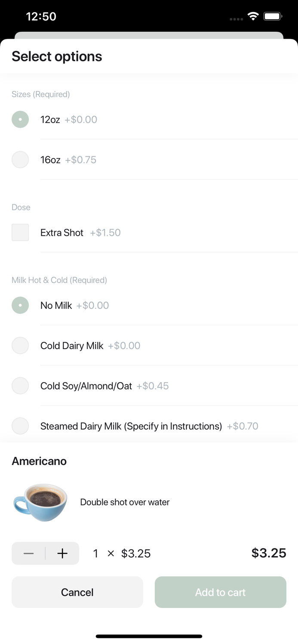The width and height of the screenshot is (298, 644).
Task: Increase quantity with the plus button
Action: [x=62, y=553]
